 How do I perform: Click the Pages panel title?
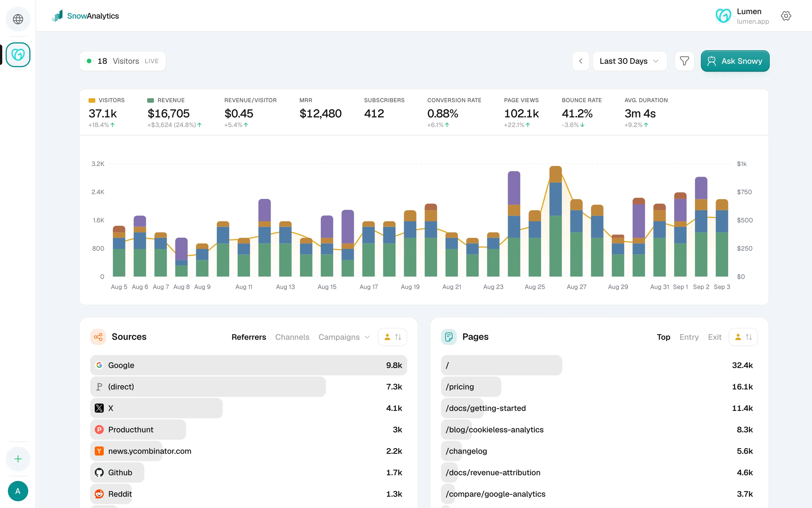(475, 337)
